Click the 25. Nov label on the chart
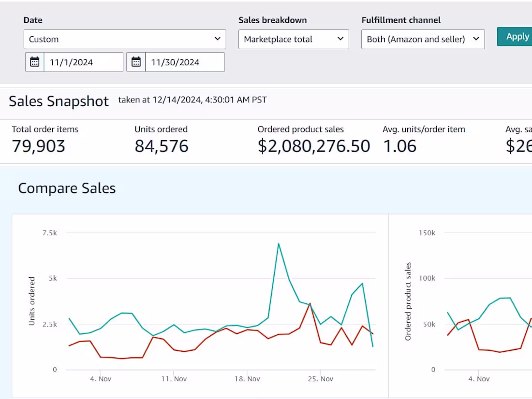532x399 pixels. 321,379
